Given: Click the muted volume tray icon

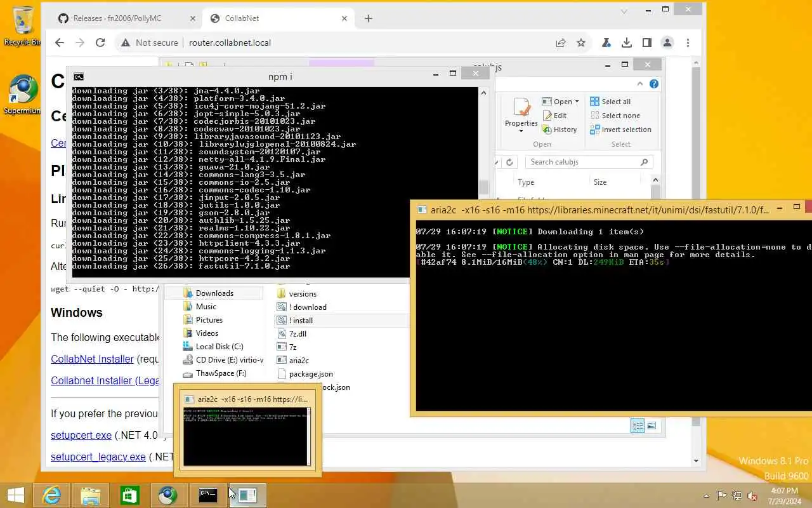Looking at the screenshot, I should [x=752, y=496].
